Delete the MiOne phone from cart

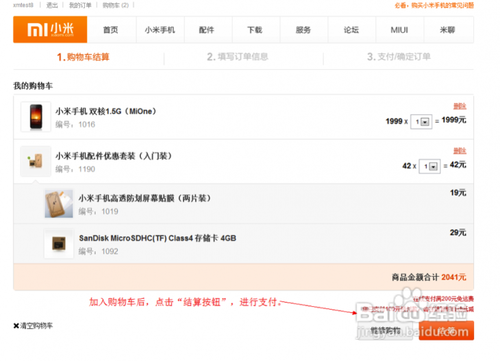pos(460,106)
